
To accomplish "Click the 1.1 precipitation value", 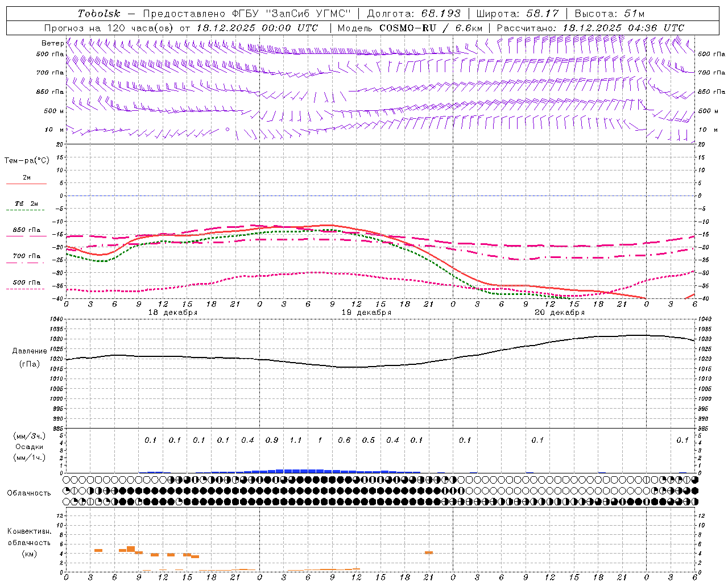I will tap(296, 440).
